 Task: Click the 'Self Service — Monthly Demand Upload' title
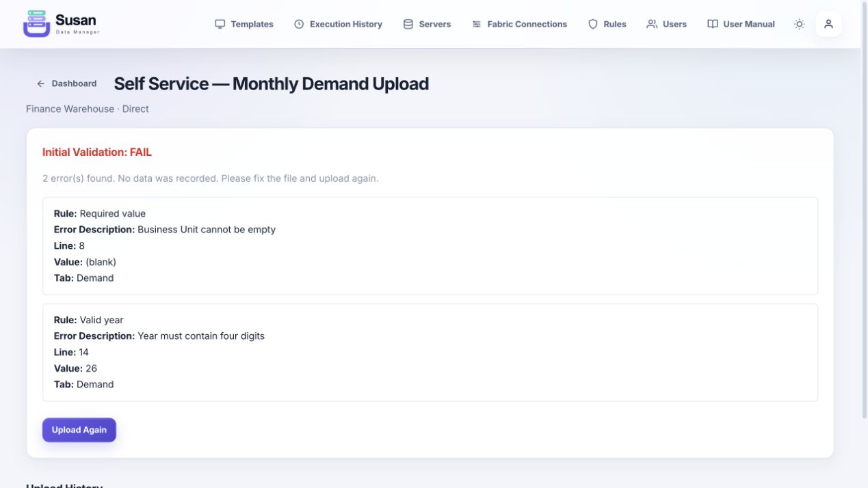coord(272,83)
